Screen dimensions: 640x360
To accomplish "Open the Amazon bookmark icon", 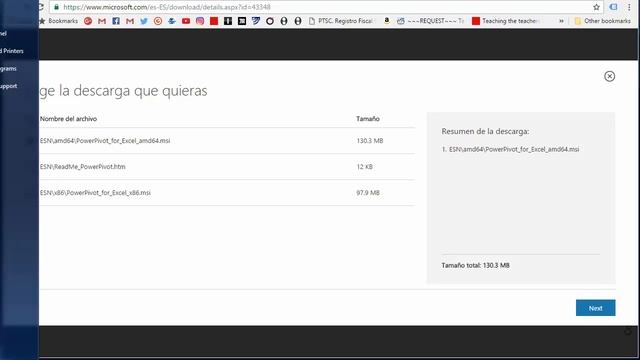I will [387, 21].
